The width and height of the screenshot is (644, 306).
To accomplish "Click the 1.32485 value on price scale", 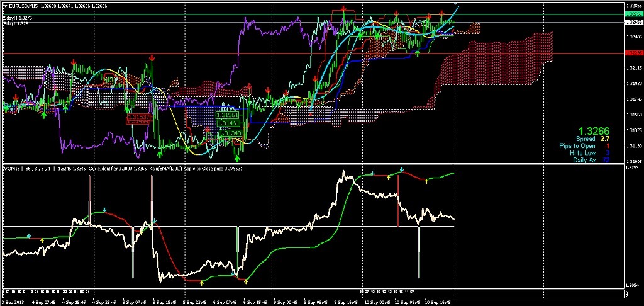I will coord(633,37).
